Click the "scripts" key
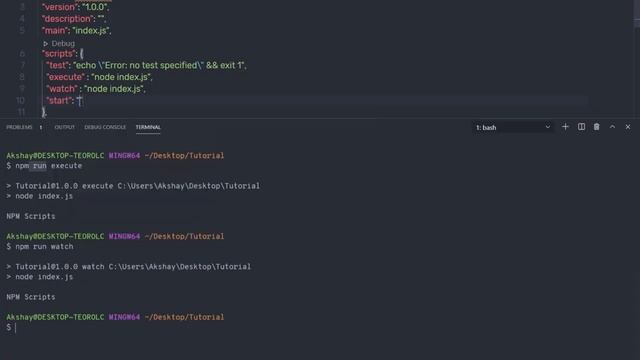 click(59, 53)
